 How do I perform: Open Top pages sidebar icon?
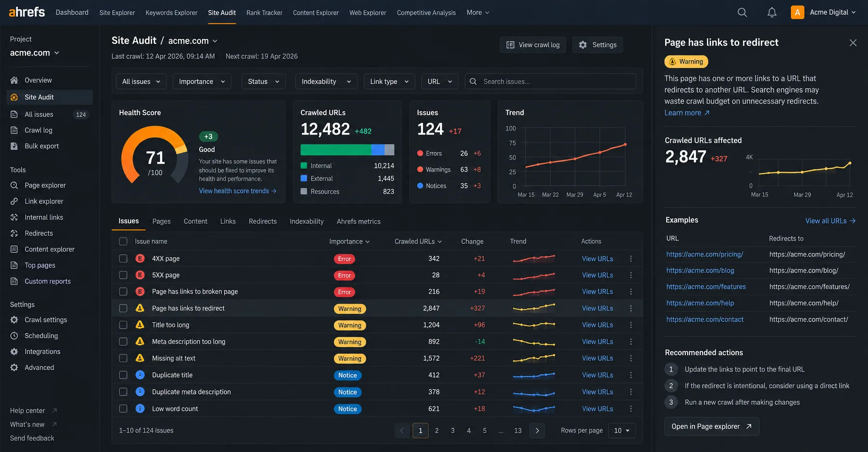(x=14, y=265)
